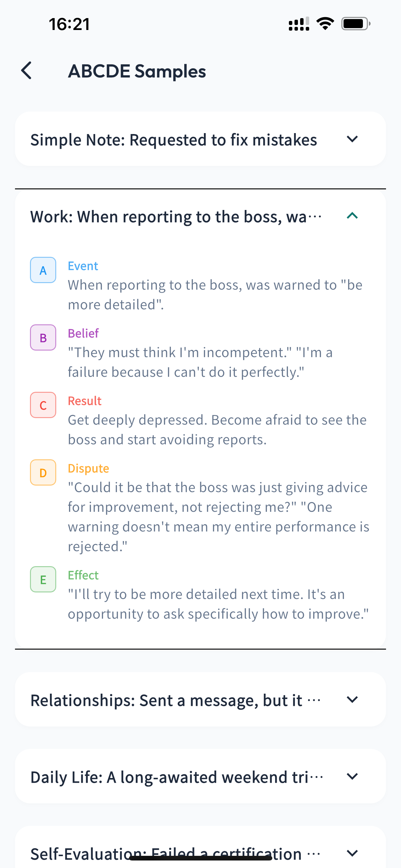Expand the Relationships sample chevron

(x=352, y=700)
